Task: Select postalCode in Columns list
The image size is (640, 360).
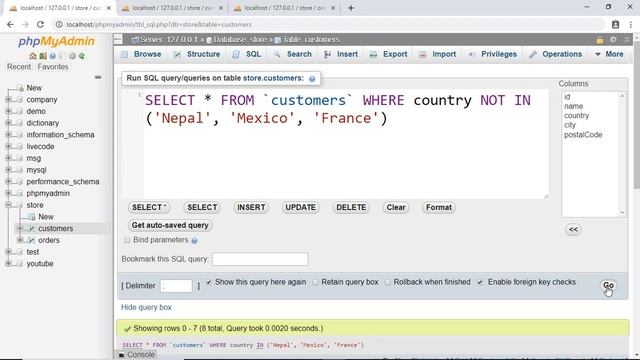Action: click(583, 135)
